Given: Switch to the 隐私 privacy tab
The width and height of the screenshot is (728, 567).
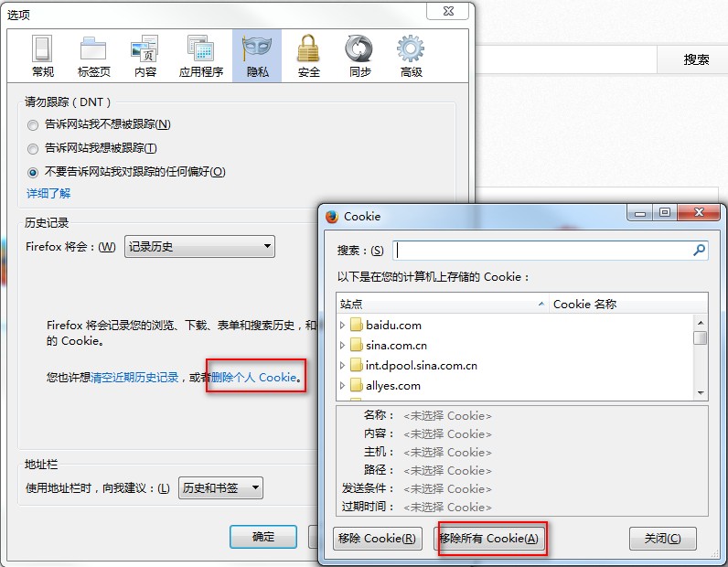Looking at the screenshot, I should (x=257, y=56).
